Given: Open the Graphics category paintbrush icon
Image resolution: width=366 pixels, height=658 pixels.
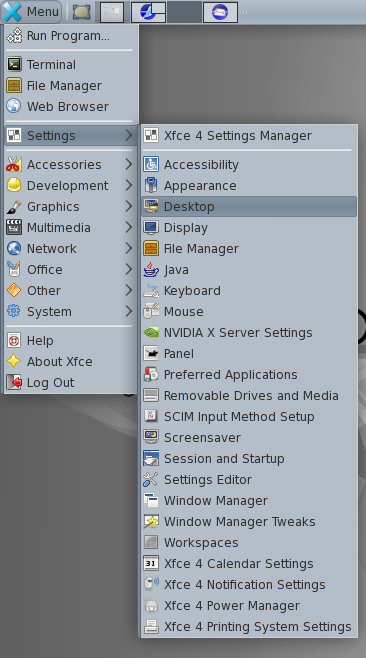Looking at the screenshot, I should coord(14,206).
